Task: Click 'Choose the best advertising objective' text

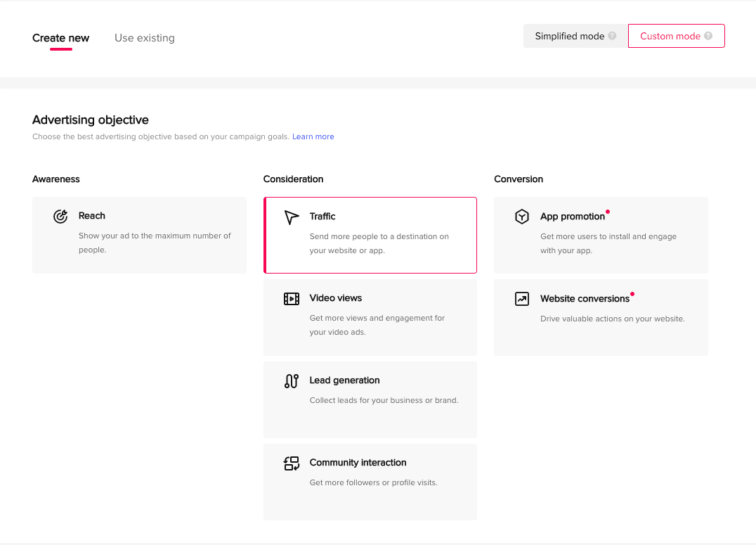Action: coord(161,136)
